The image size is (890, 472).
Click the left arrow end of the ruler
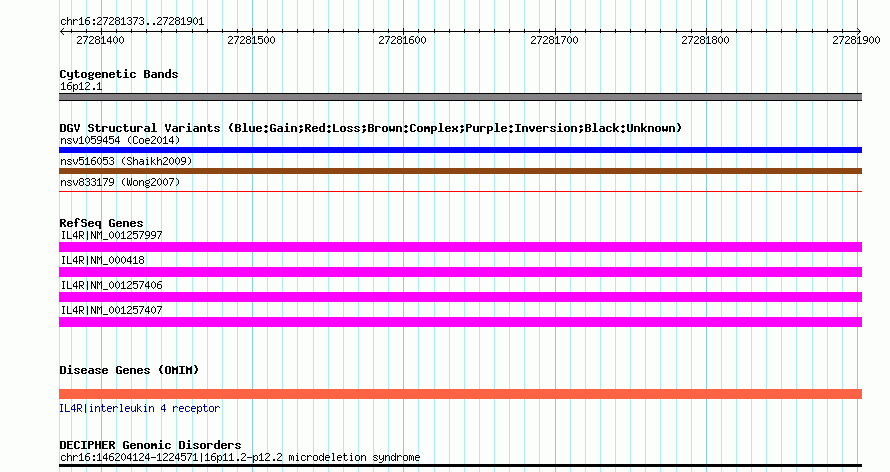point(62,31)
